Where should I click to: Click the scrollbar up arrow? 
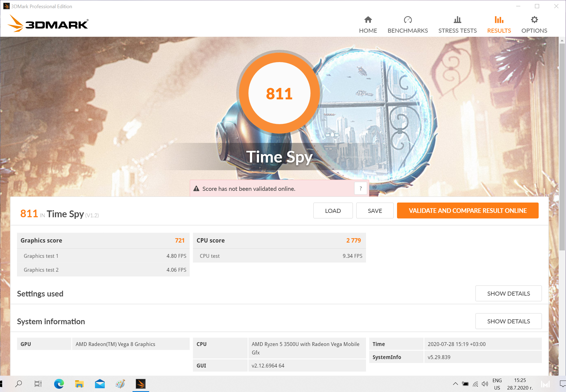(562, 40)
